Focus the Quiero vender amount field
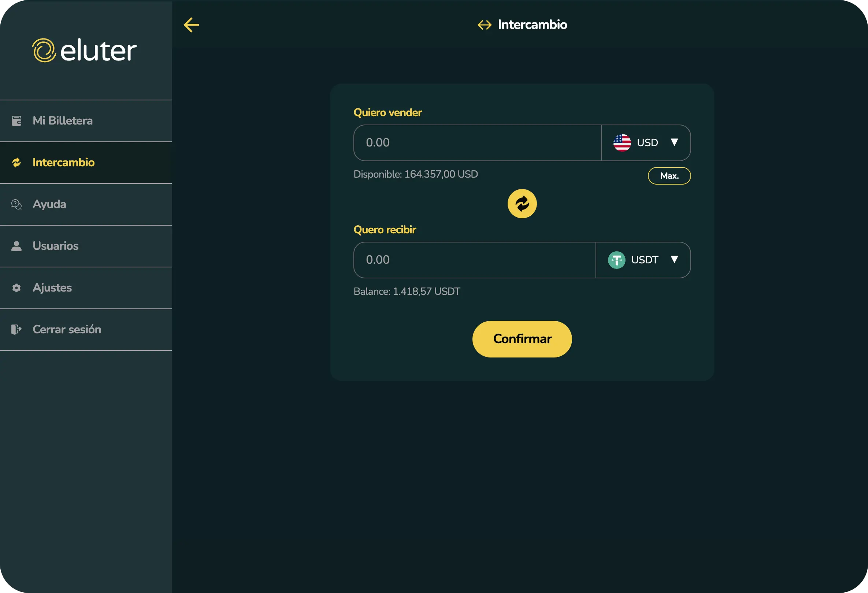Screen dimensions: 868x593 (477, 142)
